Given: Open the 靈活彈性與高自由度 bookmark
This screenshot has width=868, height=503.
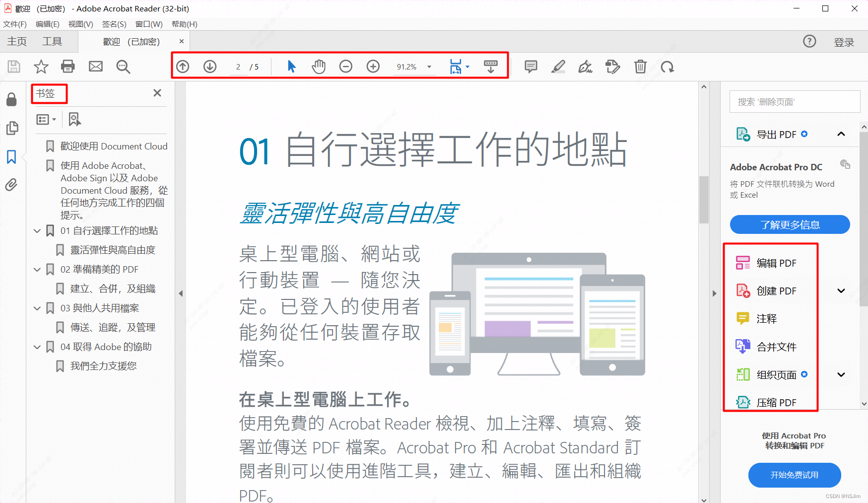Looking at the screenshot, I should (113, 250).
